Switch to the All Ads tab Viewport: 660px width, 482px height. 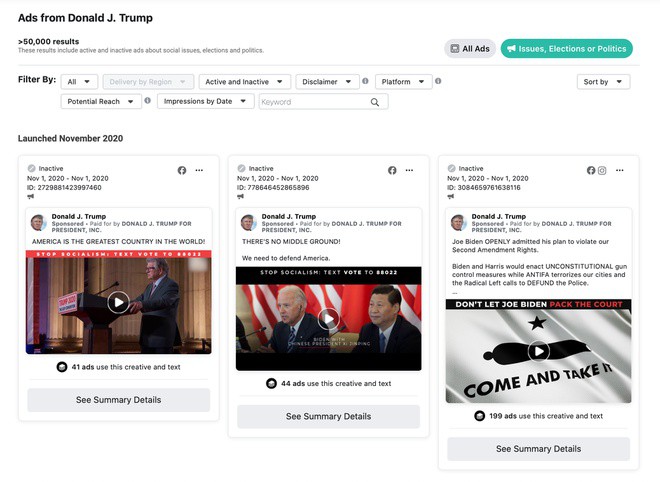[x=469, y=49]
